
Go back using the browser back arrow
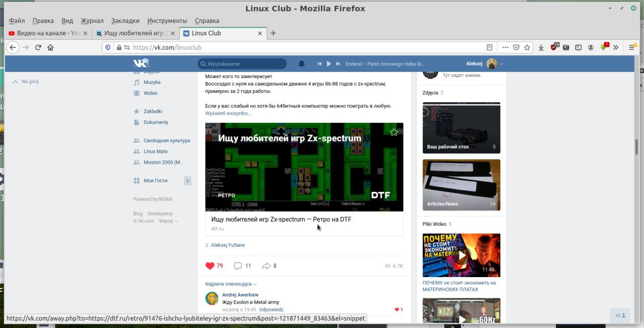pos(13,47)
